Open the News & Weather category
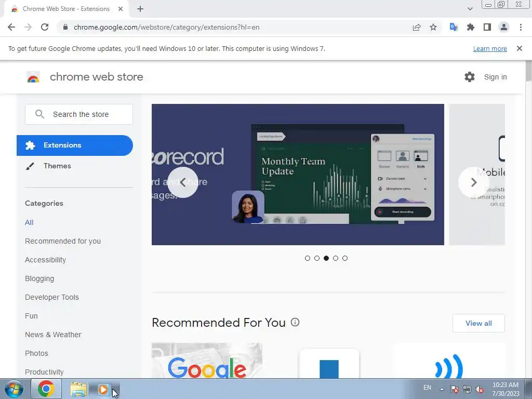Image resolution: width=532 pixels, height=399 pixels. pos(53,335)
